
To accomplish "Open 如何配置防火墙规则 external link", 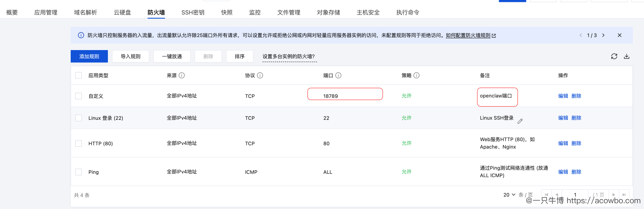I will [468, 35].
